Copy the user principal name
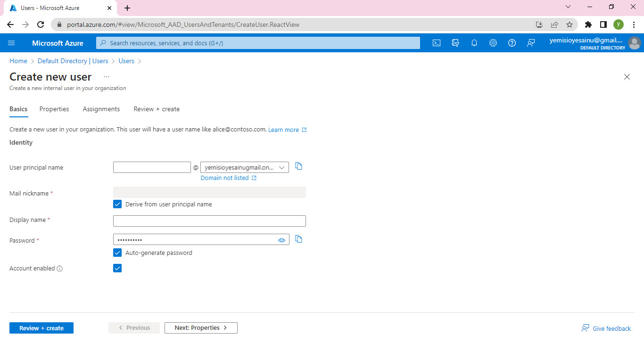644x343 pixels. 298,166
